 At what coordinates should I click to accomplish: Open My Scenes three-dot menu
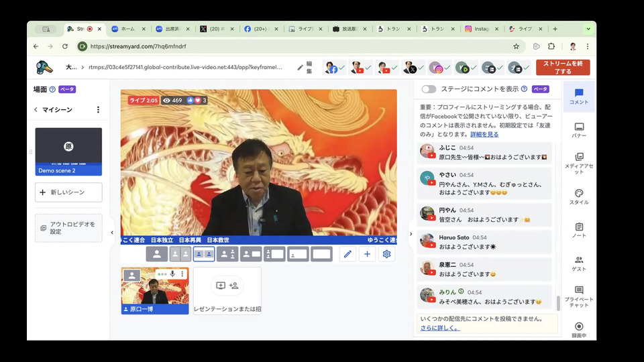[x=98, y=109]
